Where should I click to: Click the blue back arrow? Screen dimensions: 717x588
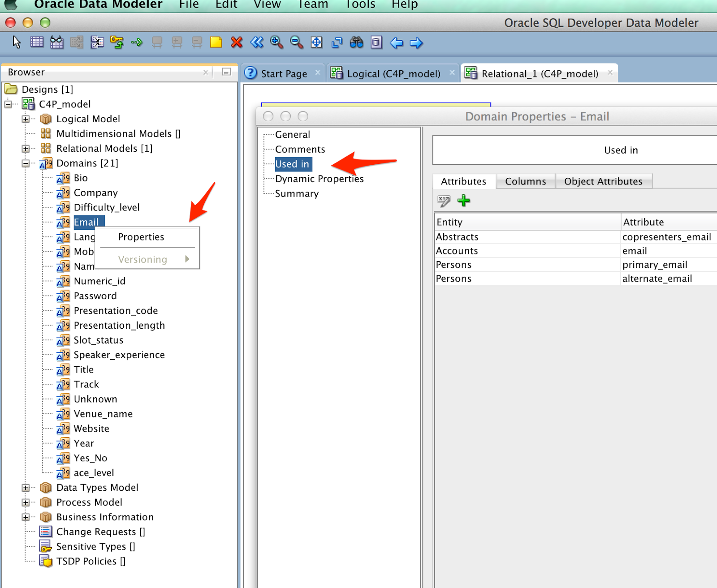396,43
